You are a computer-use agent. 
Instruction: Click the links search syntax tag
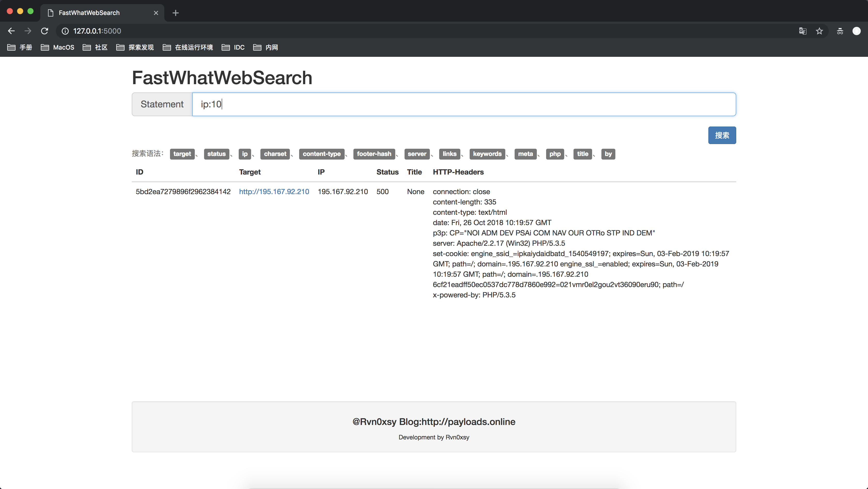[449, 154]
